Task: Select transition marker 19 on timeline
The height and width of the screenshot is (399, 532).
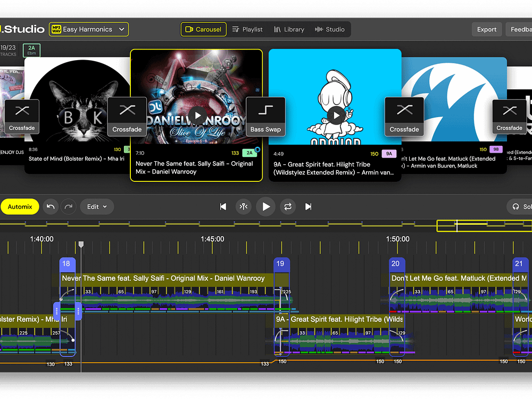Action: coord(280,264)
